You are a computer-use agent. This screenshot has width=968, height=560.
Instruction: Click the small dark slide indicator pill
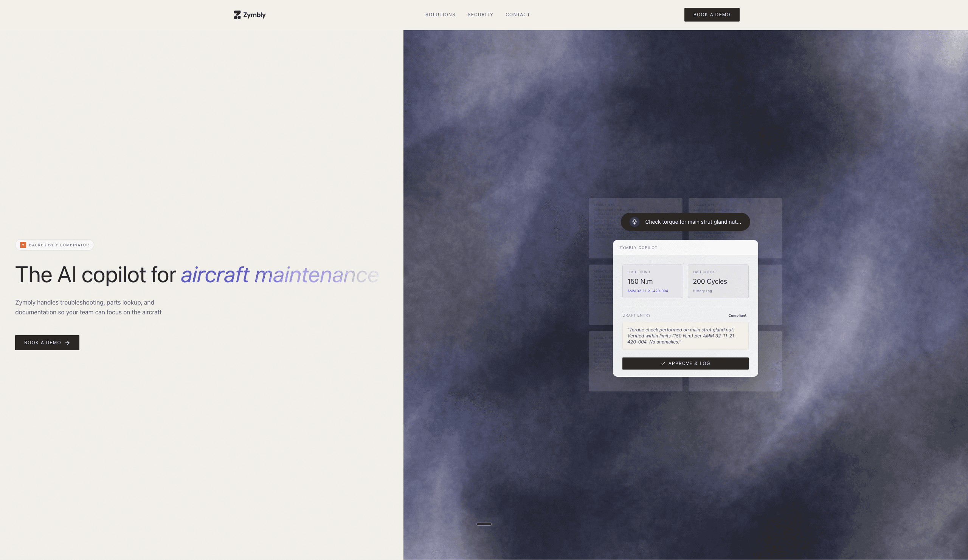484,524
